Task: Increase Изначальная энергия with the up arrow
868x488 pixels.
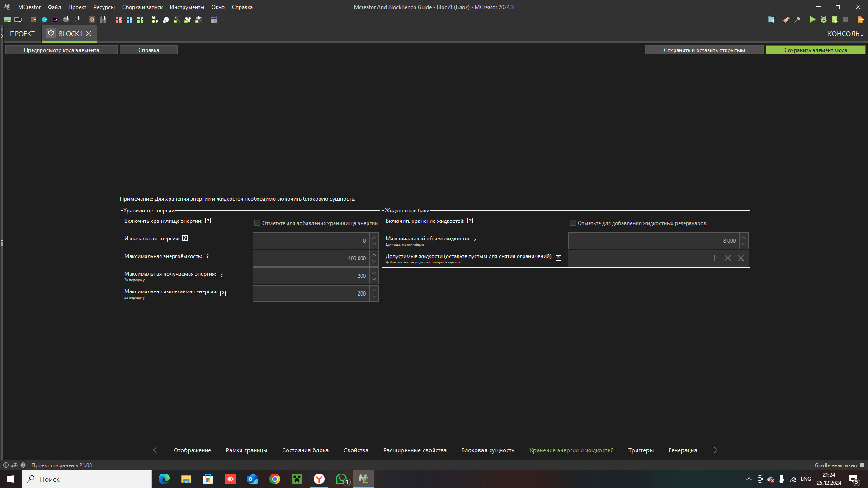Action: [374, 237]
